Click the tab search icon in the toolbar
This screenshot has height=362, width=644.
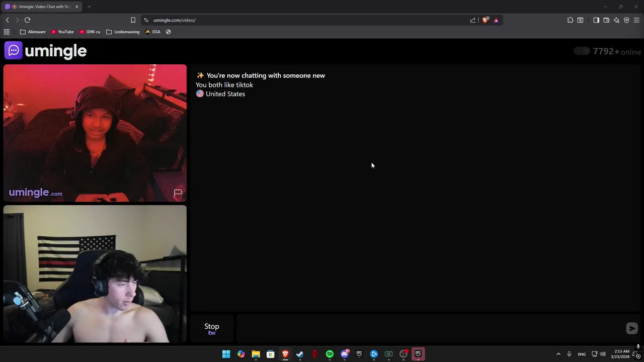[580, 20]
